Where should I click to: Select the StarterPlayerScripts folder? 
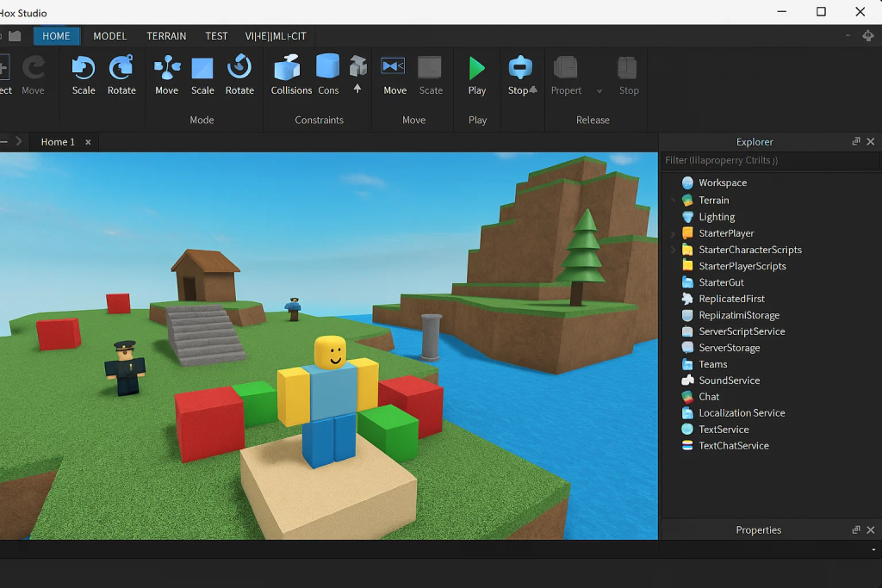pyautogui.click(x=742, y=266)
